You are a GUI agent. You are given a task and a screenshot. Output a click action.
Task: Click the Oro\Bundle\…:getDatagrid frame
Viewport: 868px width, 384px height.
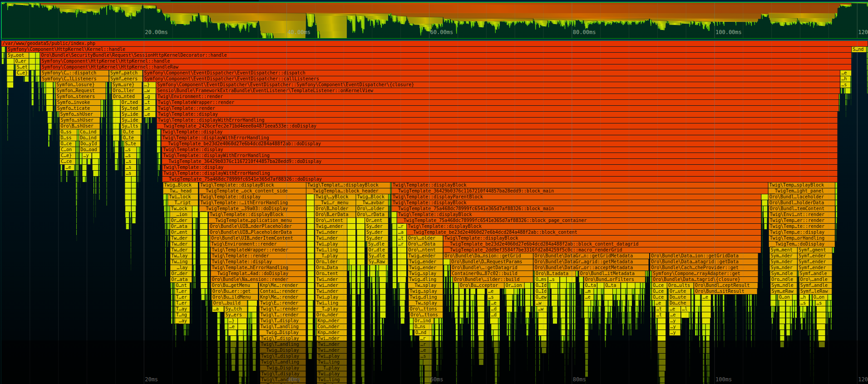pos(492,268)
